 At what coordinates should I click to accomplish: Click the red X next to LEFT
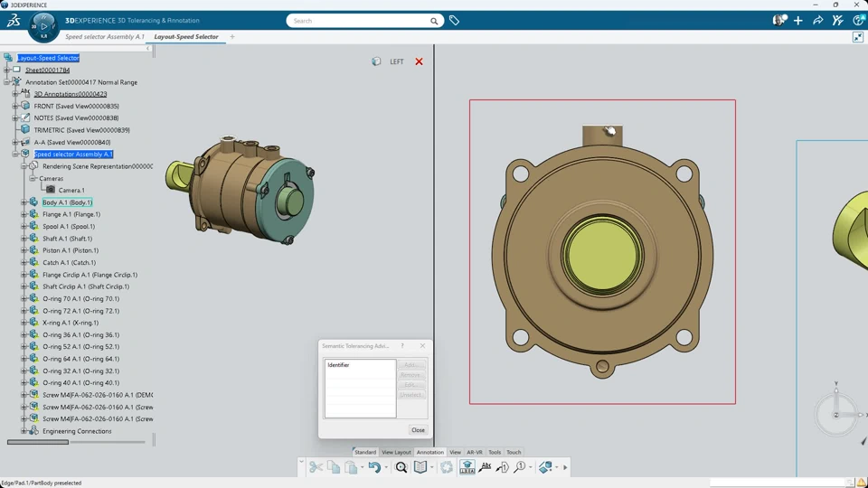tap(419, 61)
